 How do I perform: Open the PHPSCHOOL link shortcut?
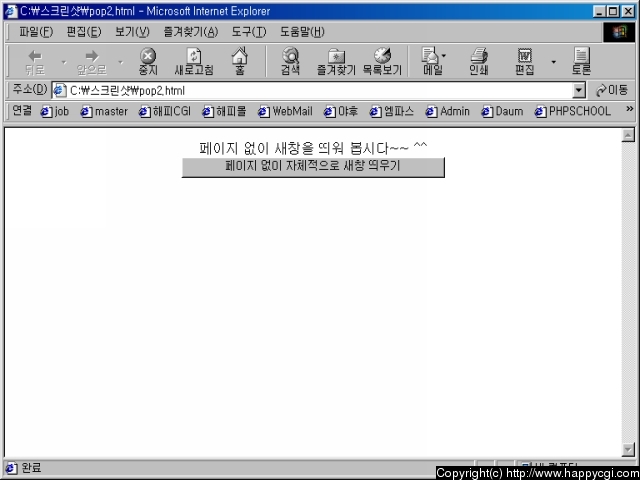[x=573, y=111]
